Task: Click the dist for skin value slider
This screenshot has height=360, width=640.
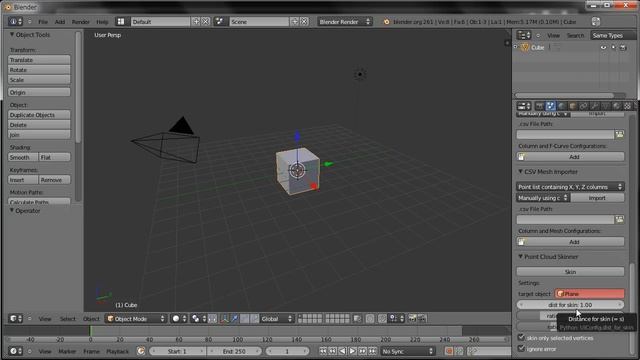Action: tap(570, 304)
